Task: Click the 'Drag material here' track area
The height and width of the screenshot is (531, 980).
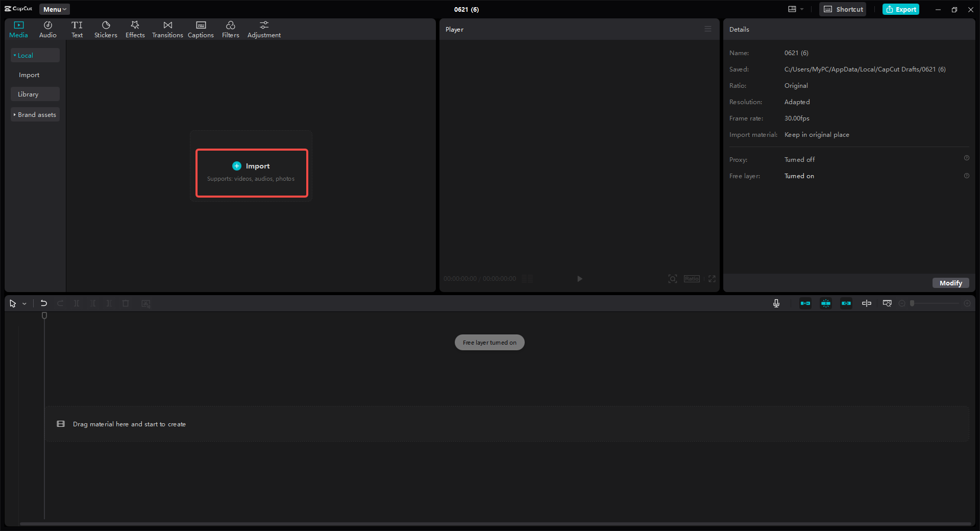Action: pyautogui.click(x=507, y=424)
